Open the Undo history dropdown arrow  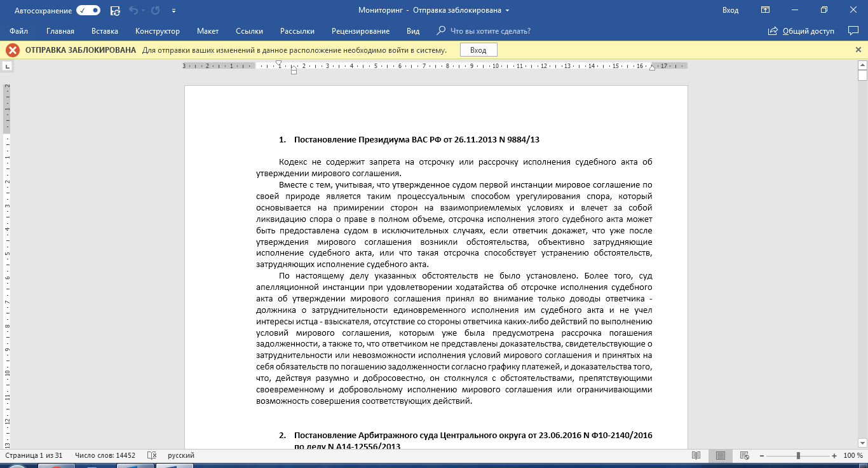coord(142,11)
